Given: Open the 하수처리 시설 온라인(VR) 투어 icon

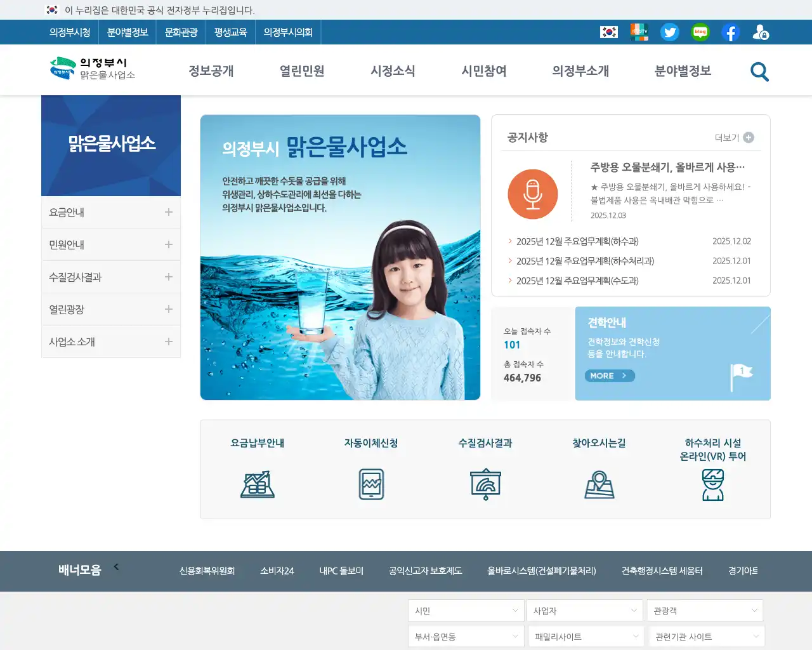Looking at the screenshot, I should click(714, 484).
